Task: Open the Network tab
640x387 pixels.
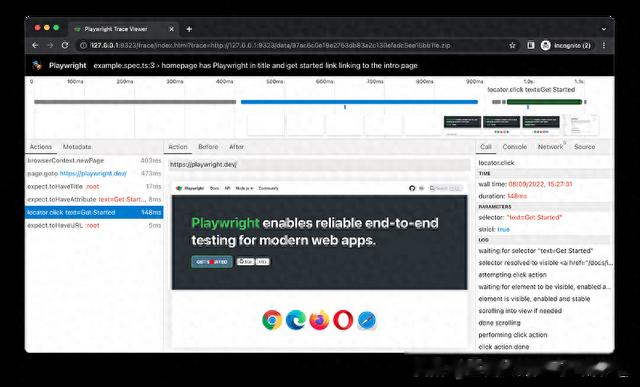Action: [550, 147]
